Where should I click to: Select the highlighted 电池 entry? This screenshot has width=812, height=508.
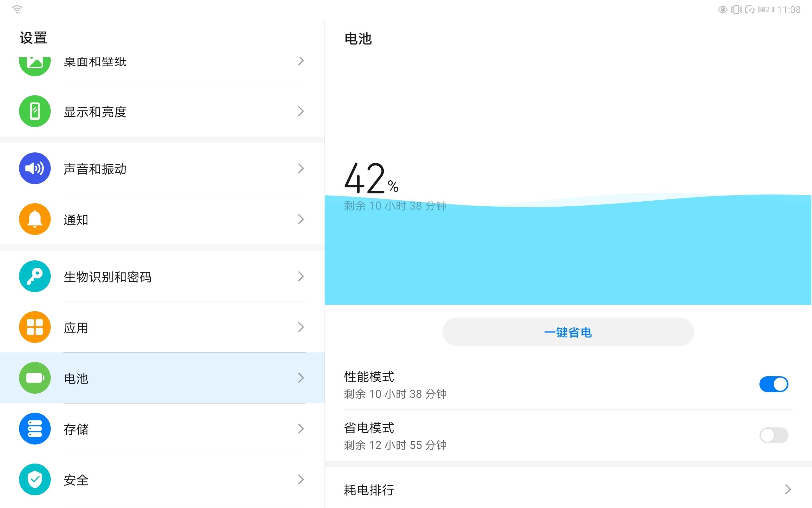click(162, 378)
